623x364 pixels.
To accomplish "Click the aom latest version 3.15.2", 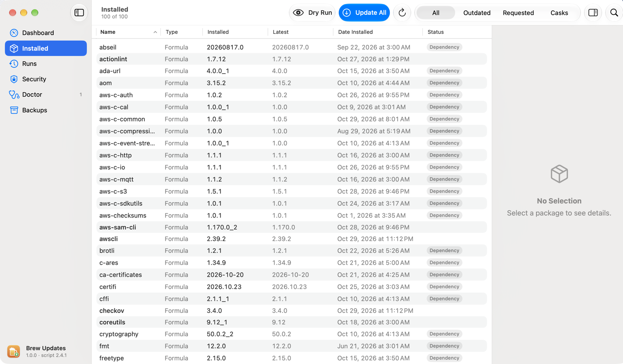I will [282, 83].
